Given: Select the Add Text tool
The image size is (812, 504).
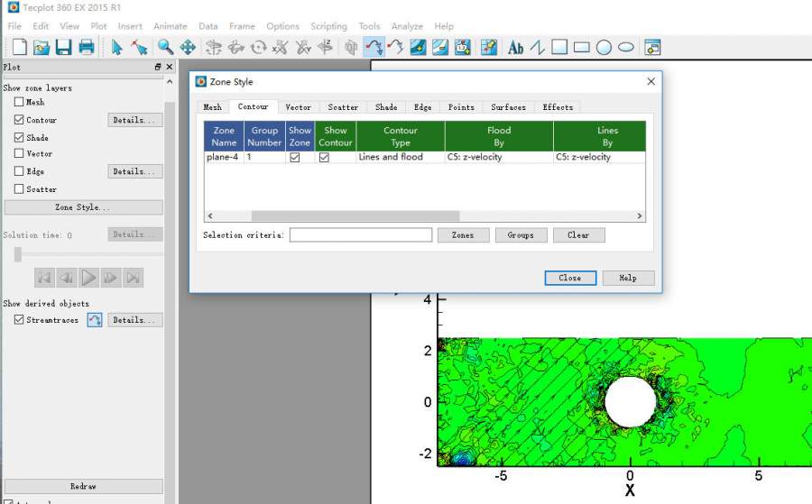Looking at the screenshot, I should coord(515,48).
